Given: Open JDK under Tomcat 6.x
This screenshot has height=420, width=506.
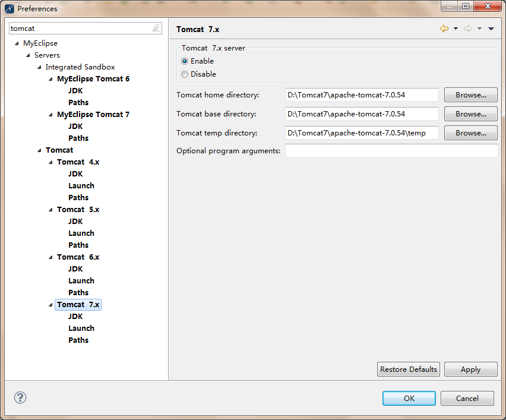Looking at the screenshot, I should [75, 269].
